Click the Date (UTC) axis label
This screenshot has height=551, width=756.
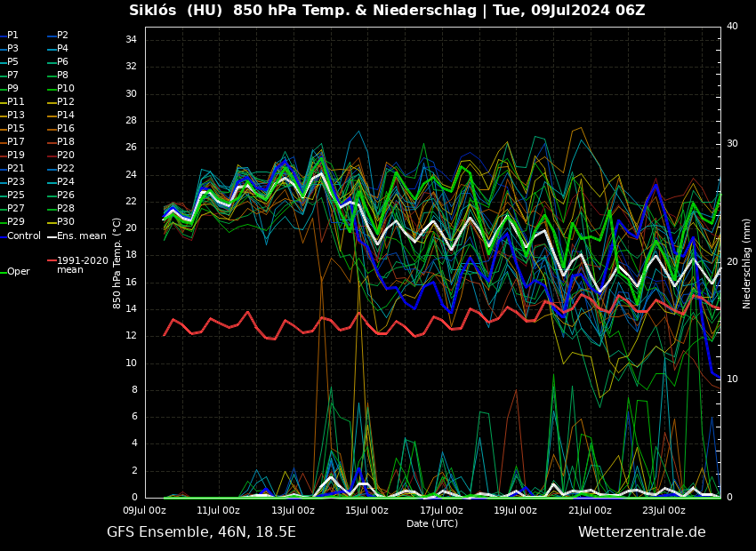pyautogui.click(x=432, y=524)
